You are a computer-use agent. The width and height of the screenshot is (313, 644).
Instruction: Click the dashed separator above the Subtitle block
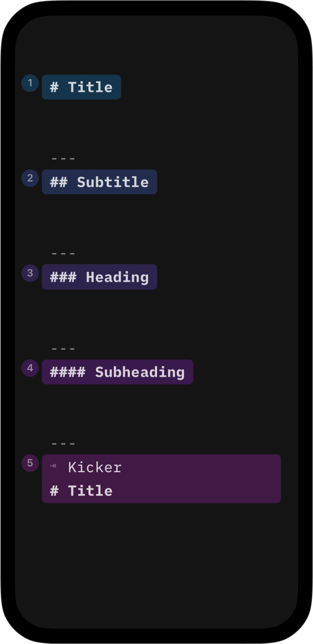[x=63, y=159]
